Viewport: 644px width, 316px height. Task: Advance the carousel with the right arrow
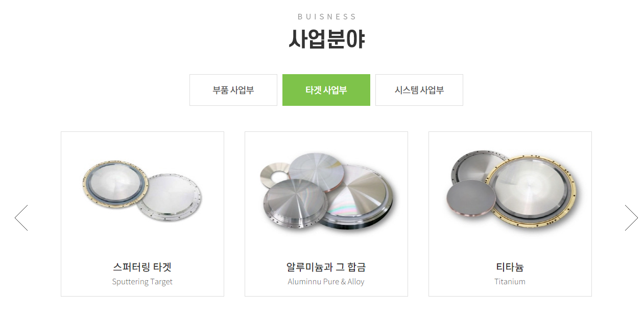(631, 218)
